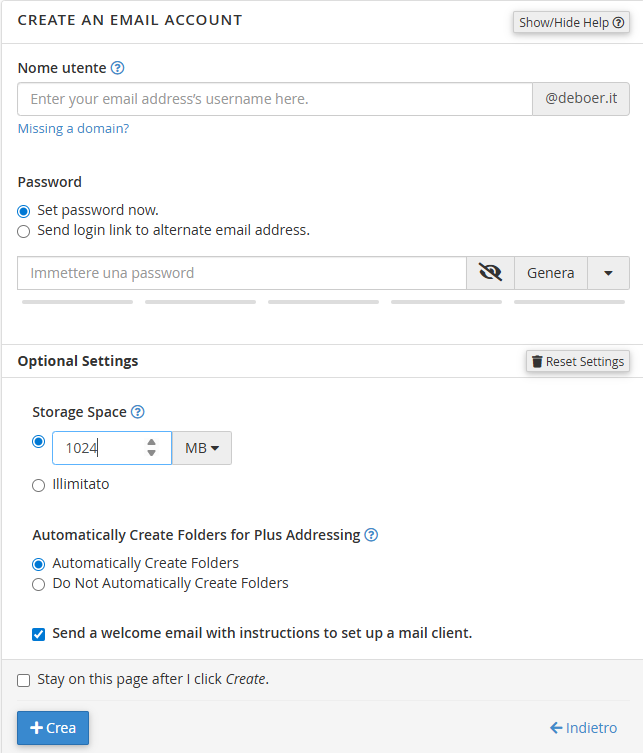Choose Send login link to alternate email

[24, 231]
